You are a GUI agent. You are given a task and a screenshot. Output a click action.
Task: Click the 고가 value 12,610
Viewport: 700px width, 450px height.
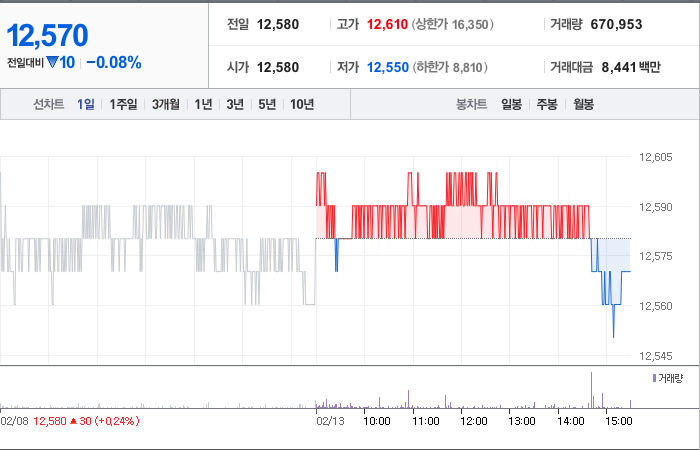[387, 24]
